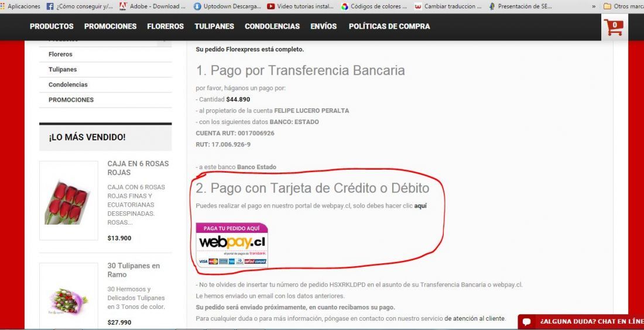
Task: Open the red roses box thumbnail
Action: point(68,200)
